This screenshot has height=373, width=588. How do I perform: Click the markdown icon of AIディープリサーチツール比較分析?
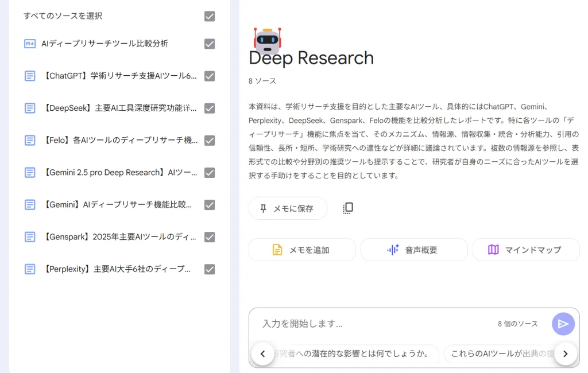[30, 44]
